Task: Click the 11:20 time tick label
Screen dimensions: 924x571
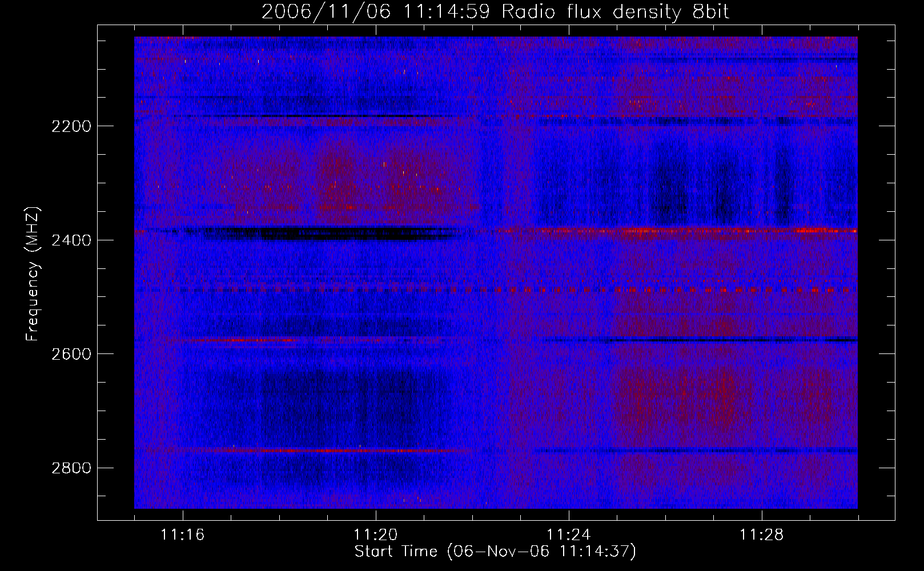Action: click(x=376, y=535)
